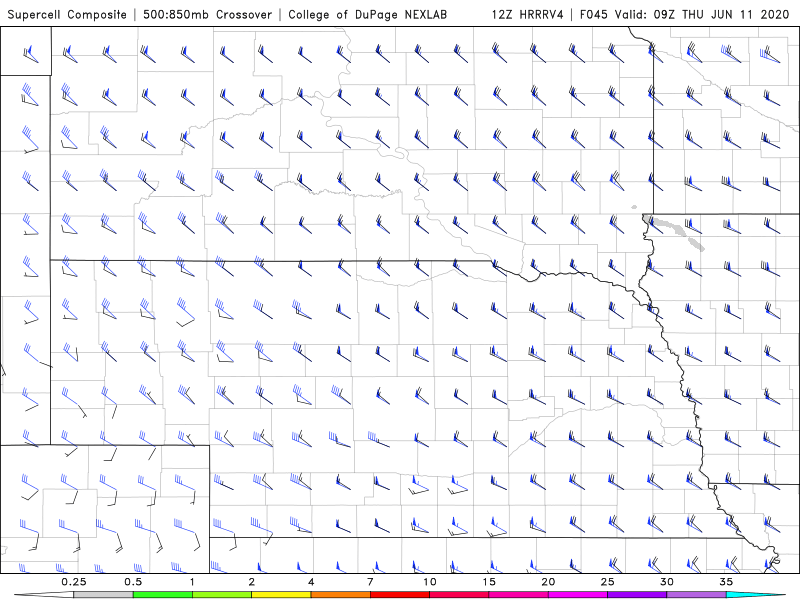Viewport: 800px width, 600px height.
Task: Click the orange legend segment between 4 and 7
Action: point(340,595)
